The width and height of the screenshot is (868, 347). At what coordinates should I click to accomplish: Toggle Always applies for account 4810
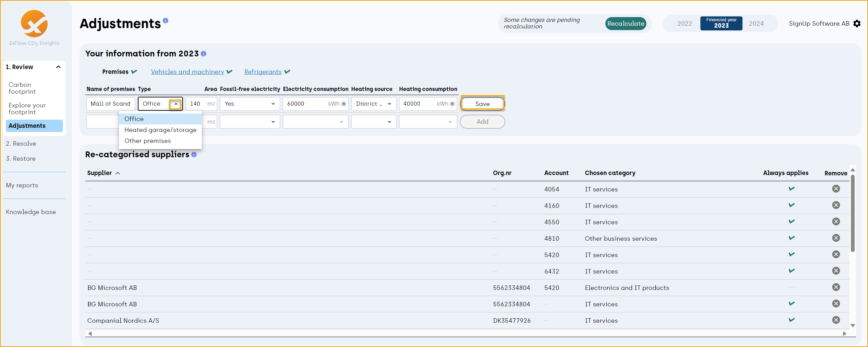(x=792, y=238)
